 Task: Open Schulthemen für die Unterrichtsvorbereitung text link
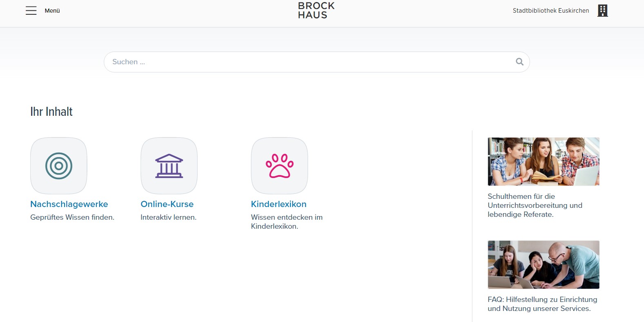click(x=534, y=205)
